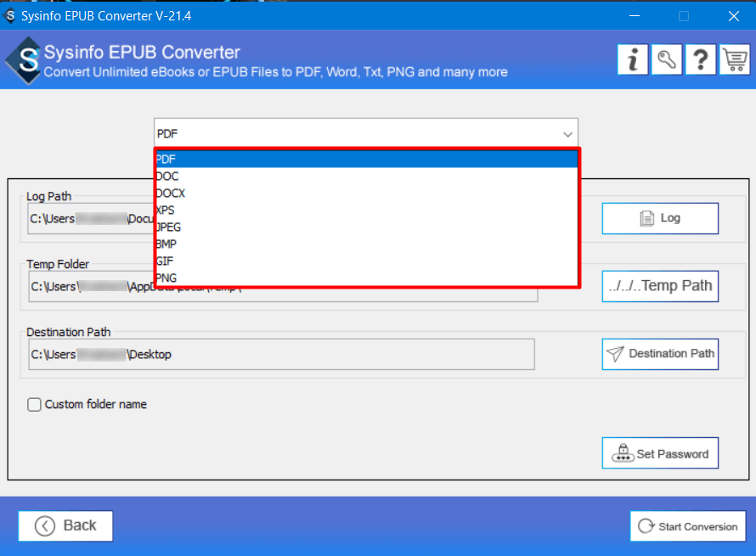Screen dimensions: 756x556
Task: Go Back to the previous step
Action: click(65, 525)
